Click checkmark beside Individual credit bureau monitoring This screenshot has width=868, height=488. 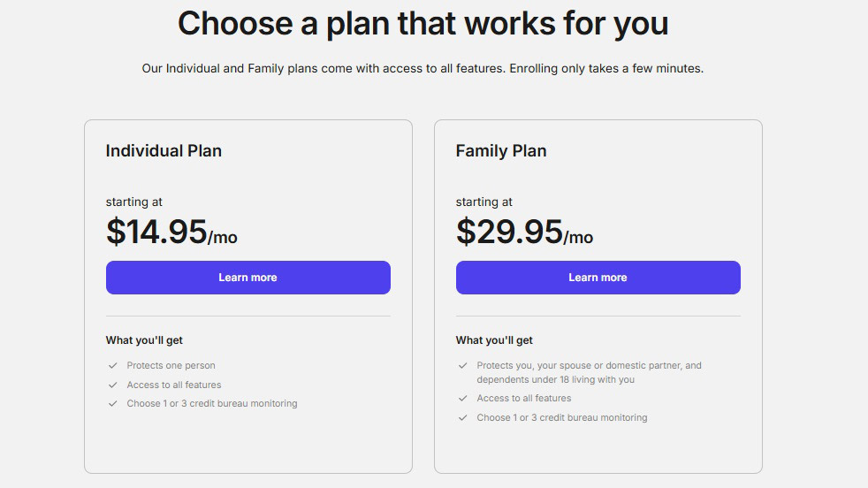113,403
